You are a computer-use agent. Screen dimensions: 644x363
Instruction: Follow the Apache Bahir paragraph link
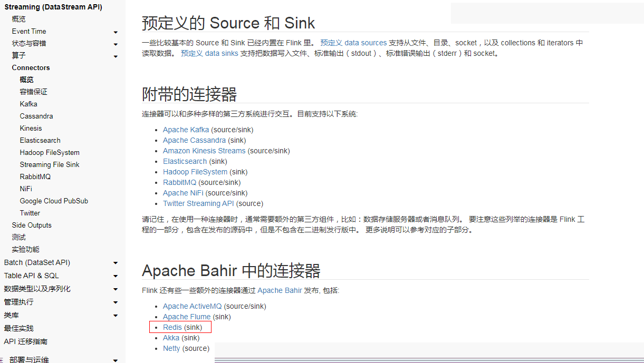[x=280, y=290]
